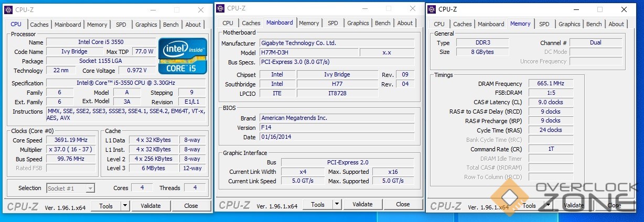Click Close button in middle CPU-Z window

click(x=403, y=205)
